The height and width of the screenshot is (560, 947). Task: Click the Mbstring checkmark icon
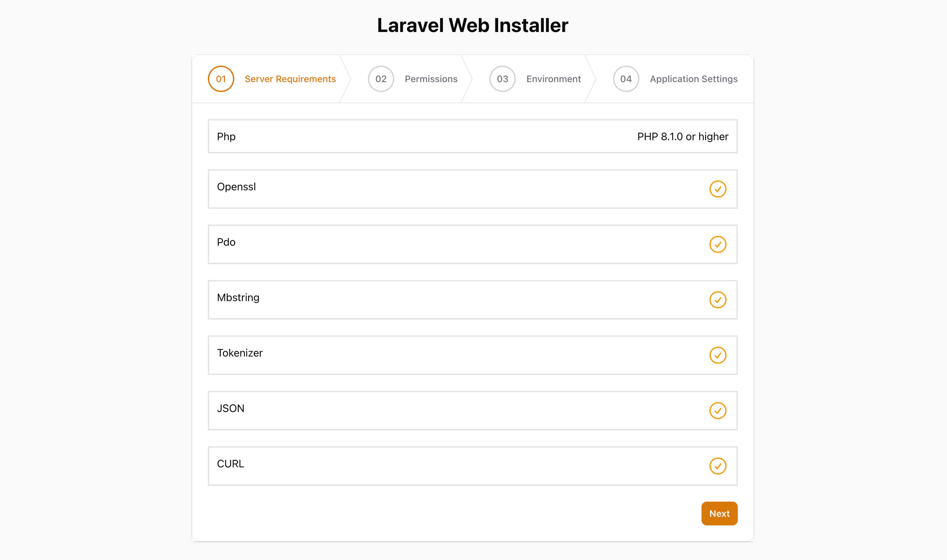pos(718,300)
